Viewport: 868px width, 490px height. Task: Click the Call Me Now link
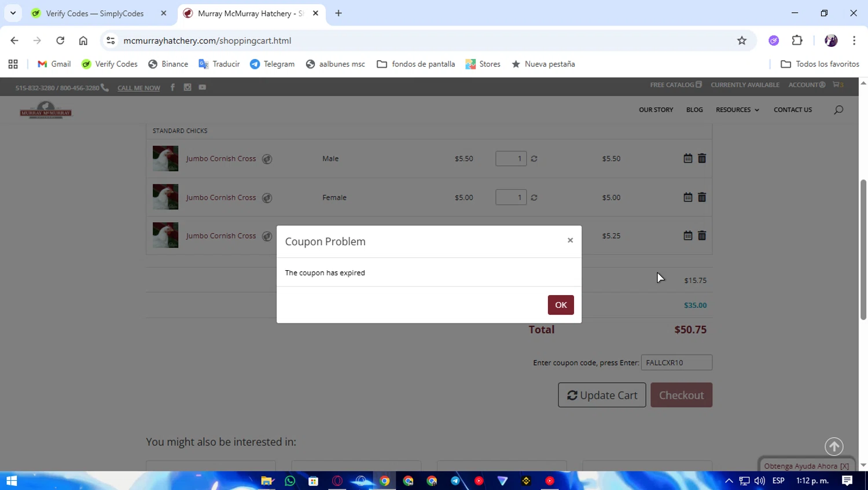139,88
